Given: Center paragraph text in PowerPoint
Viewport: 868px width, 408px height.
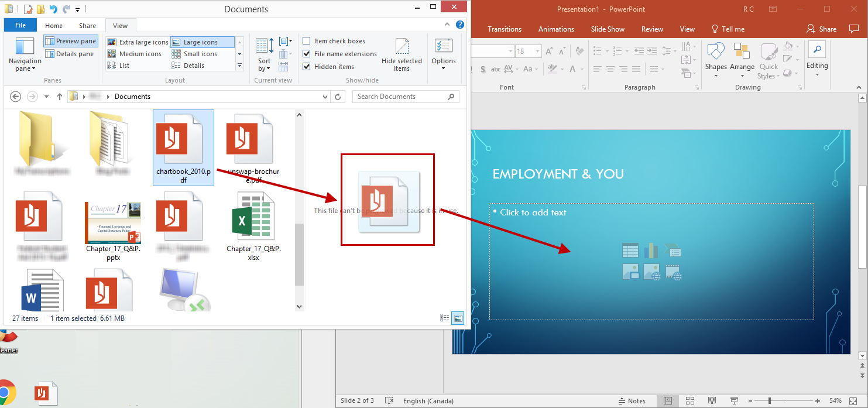Looking at the screenshot, I should [610, 69].
